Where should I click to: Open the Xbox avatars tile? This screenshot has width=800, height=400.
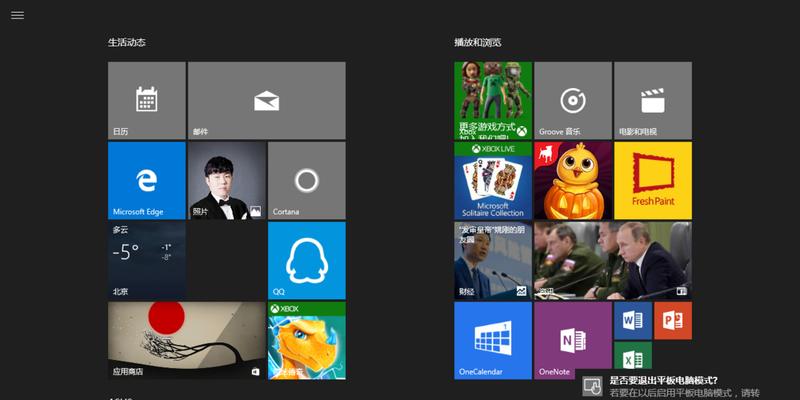pyautogui.click(x=493, y=101)
